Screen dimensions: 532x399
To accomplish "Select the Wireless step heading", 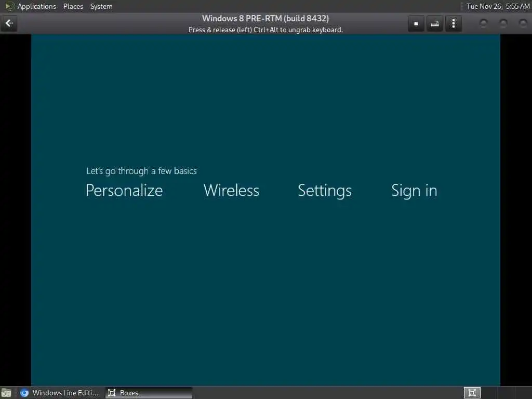I will click(x=231, y=190).
